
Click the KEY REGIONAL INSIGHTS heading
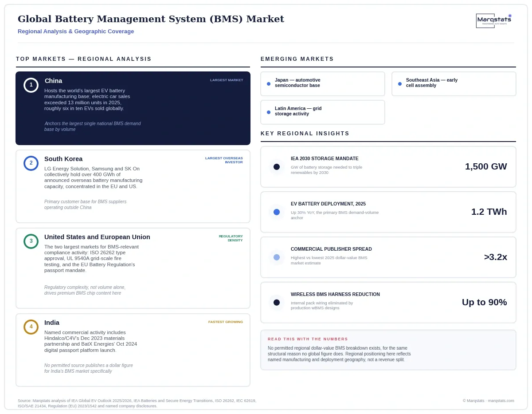pyautogui.click(x=305, y=134)
